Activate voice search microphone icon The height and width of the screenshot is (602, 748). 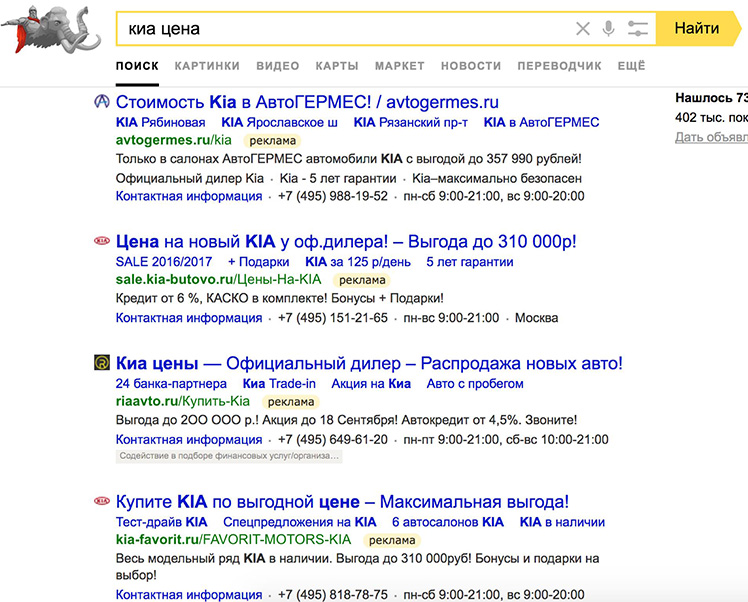608,29
